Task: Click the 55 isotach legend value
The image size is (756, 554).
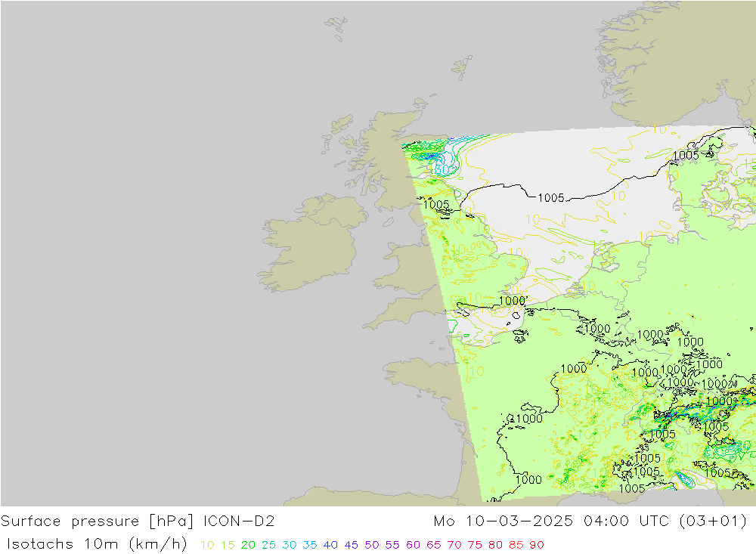Action: click(x=392, y=545)
